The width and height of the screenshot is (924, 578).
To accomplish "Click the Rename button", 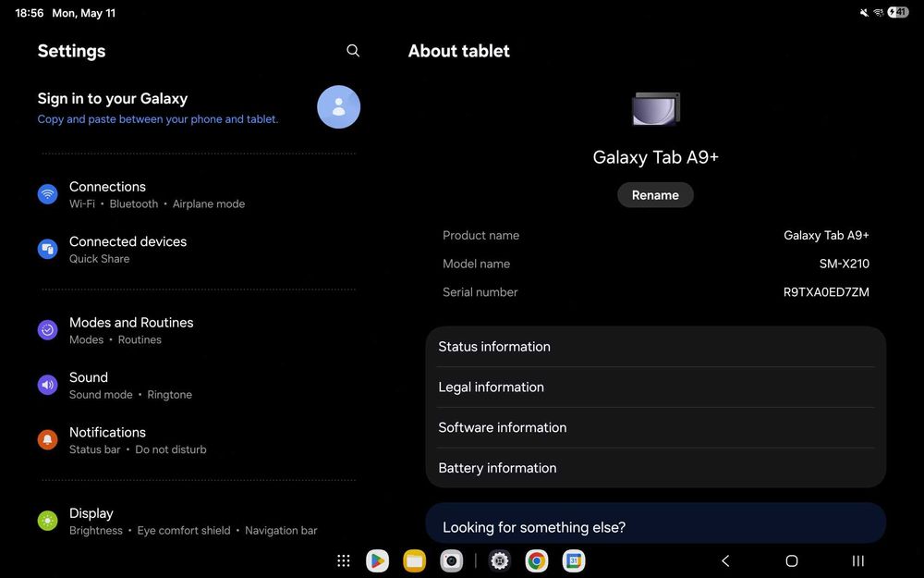I will 655,195.
